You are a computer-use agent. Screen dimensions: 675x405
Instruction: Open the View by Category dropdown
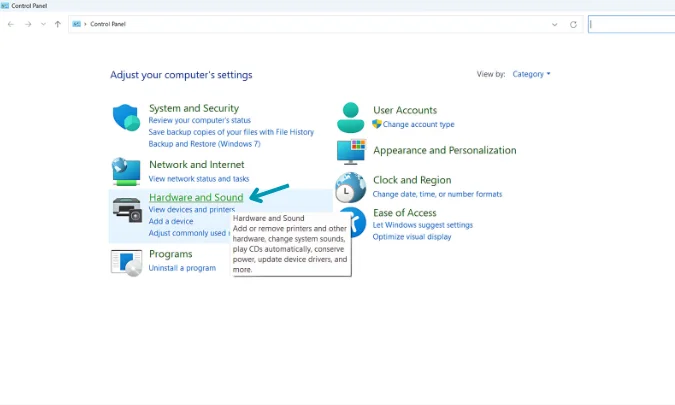click(x=531, y=74)
